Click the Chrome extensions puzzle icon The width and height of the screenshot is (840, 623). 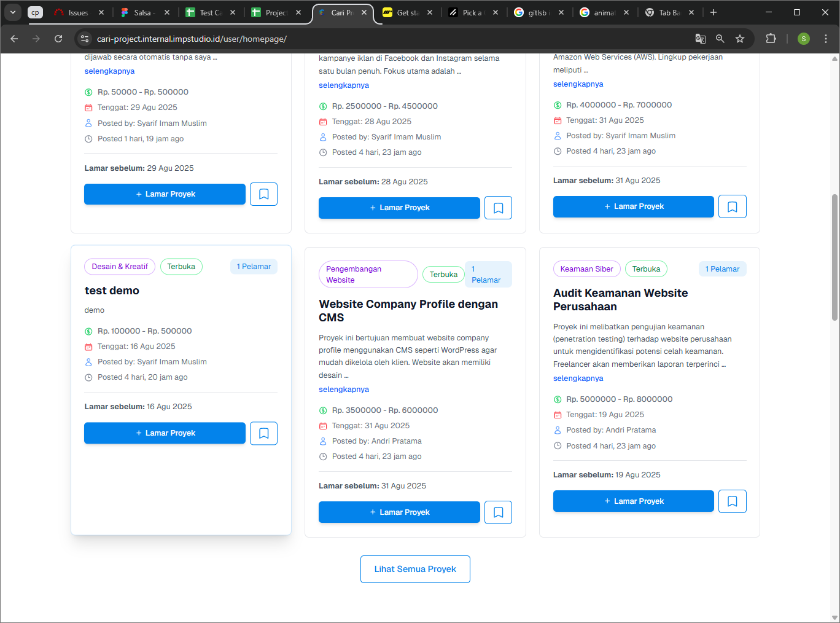coord(771,39)
